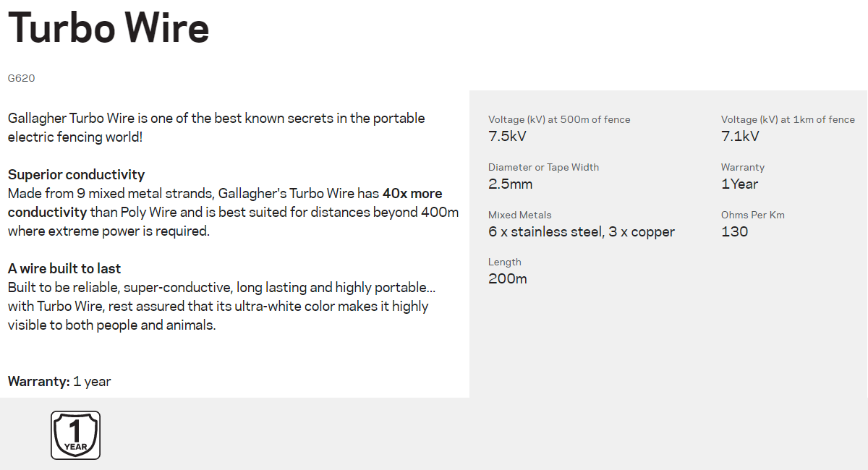
Task: Click the Voltage at 1km of fence label
Action: click(788, 119)
